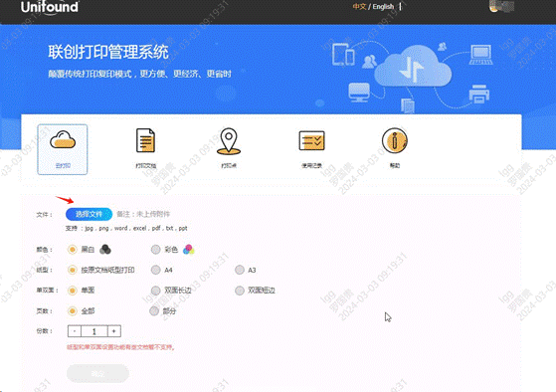Open the print documents page icon
556x392 pixels.
point(146,140)
